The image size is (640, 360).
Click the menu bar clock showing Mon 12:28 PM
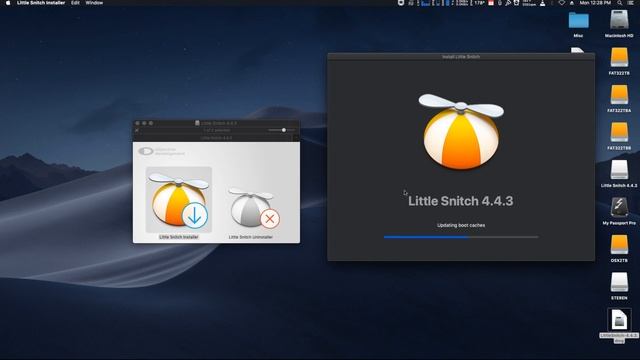[595, 3]
